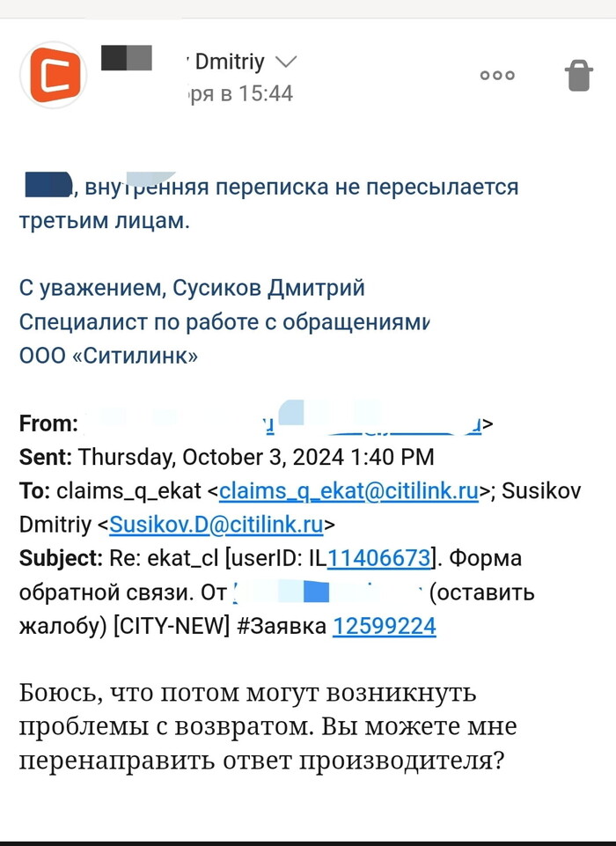
Task: Tap the orange Citilink sender avatar
Action: pyautogui.click(x=55, y=76)
